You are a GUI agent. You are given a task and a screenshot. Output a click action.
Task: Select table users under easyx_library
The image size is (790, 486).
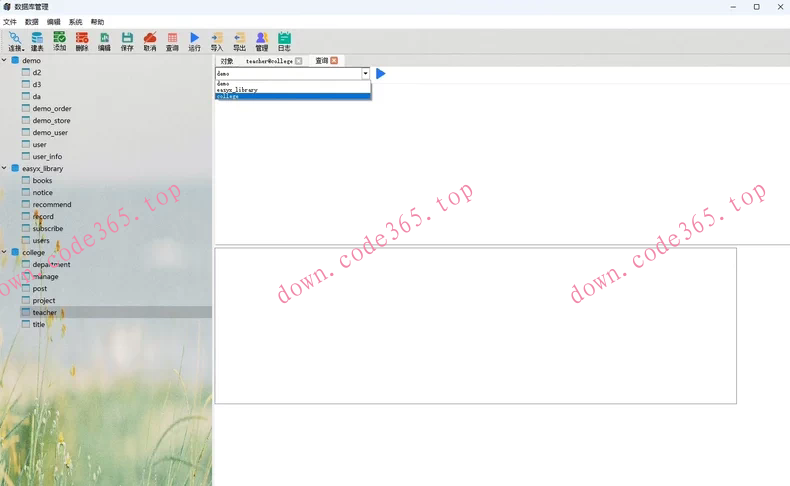[41, 241]
